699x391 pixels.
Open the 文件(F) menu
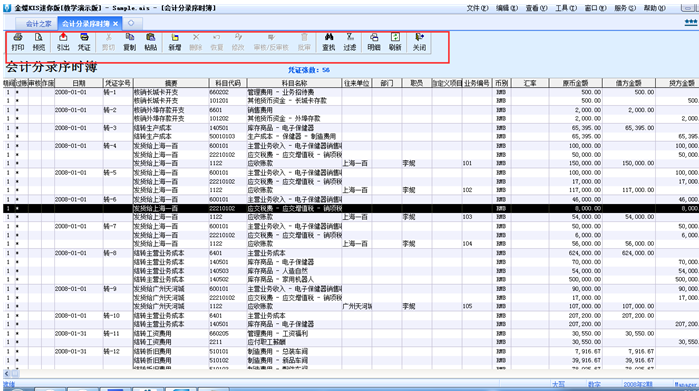[x=477, y=8]
